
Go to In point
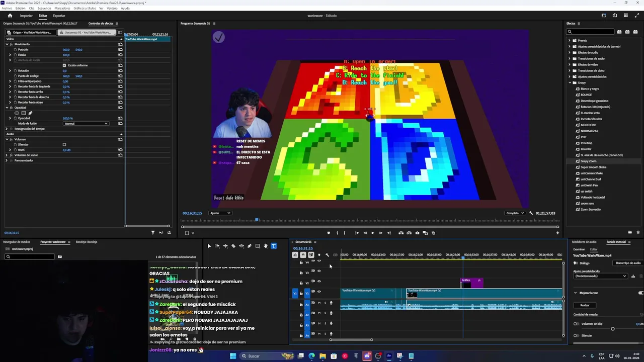click(357, 233)
